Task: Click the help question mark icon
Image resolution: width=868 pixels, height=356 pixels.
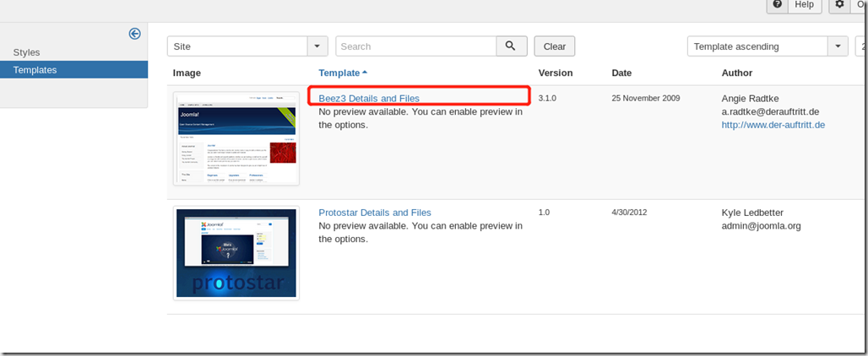Action: [x=778, y=4]
